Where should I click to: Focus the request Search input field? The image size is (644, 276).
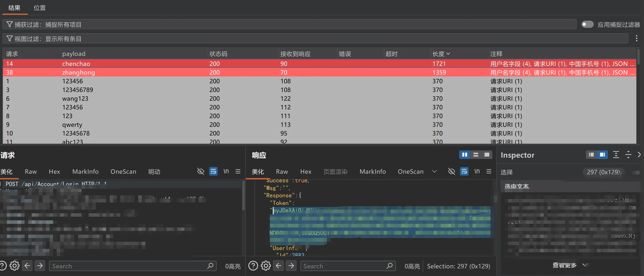click(x=133, y=266)
